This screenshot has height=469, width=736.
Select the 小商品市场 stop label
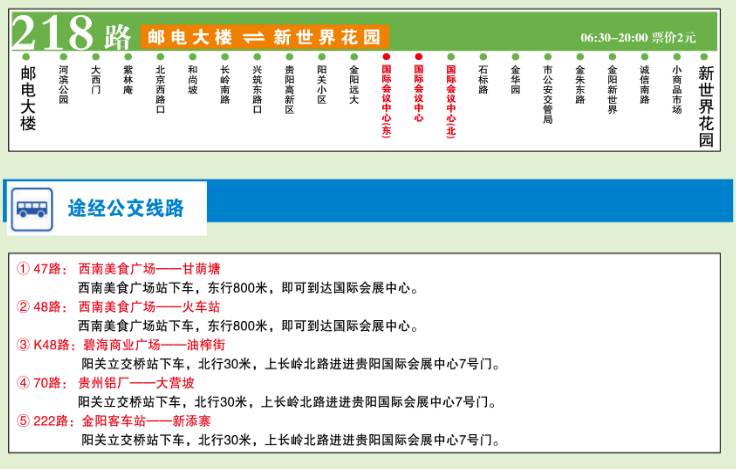click(x=677, y=89)
